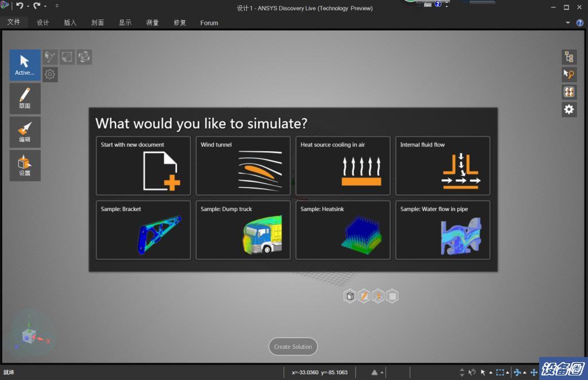This screenshot has height=380, width=588.
Task: Click the revert selection icon in status bar
Action: 472,372
